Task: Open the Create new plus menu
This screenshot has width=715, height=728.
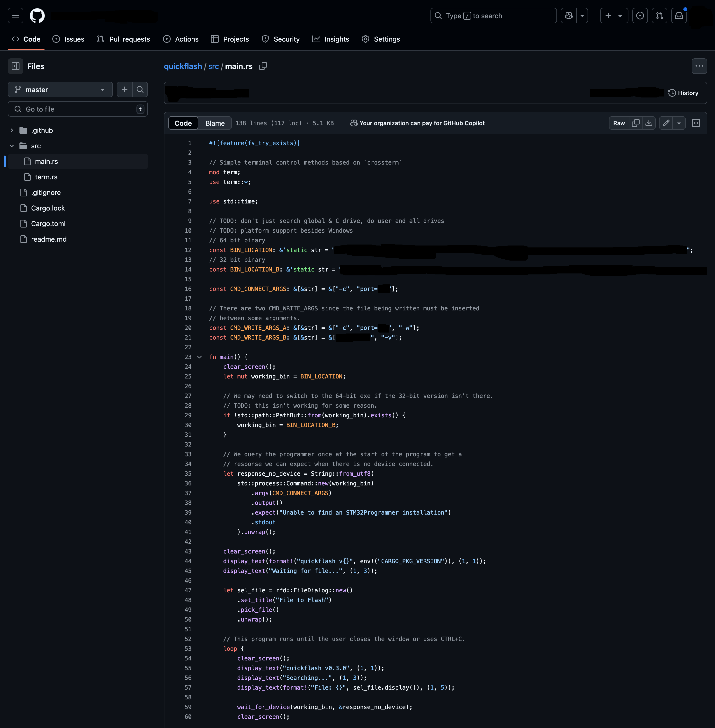Action: pyautogui.click(x=614, y=16)
